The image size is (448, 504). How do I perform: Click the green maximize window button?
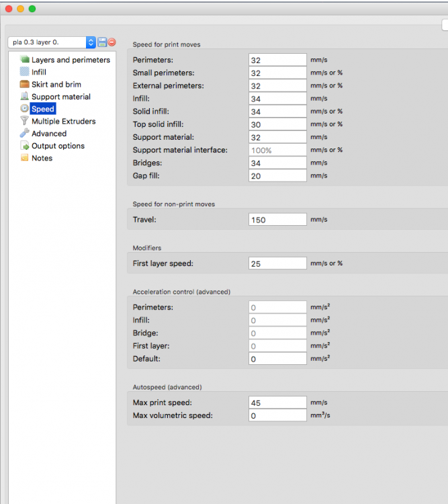point(32,9)
